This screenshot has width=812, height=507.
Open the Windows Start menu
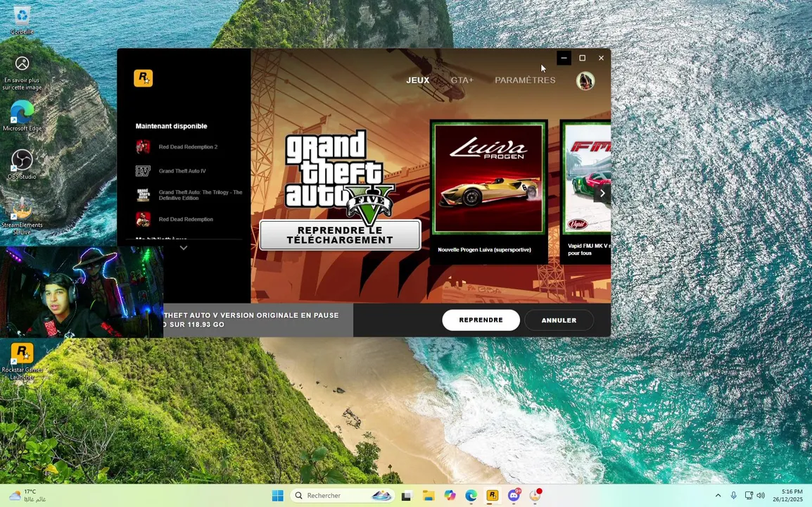(277, 496)
